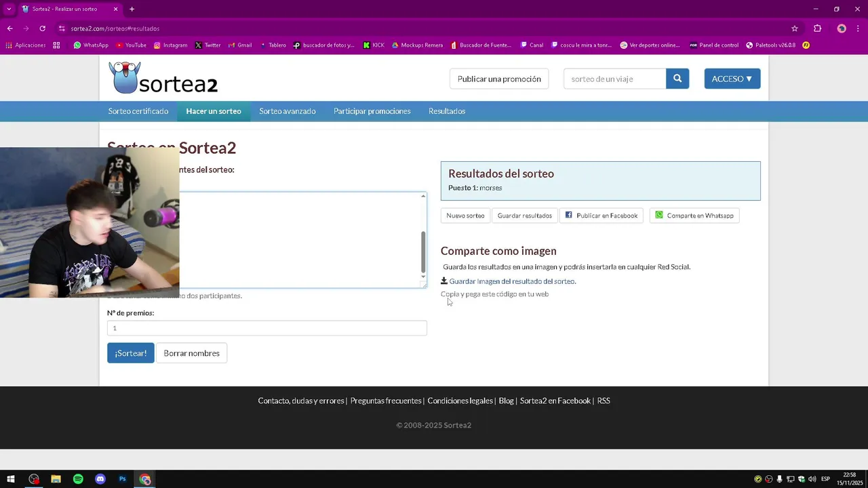This screenshot has height=488, width=868.
Task: Open Contacto, dudas y errores link
Action: 301,401
